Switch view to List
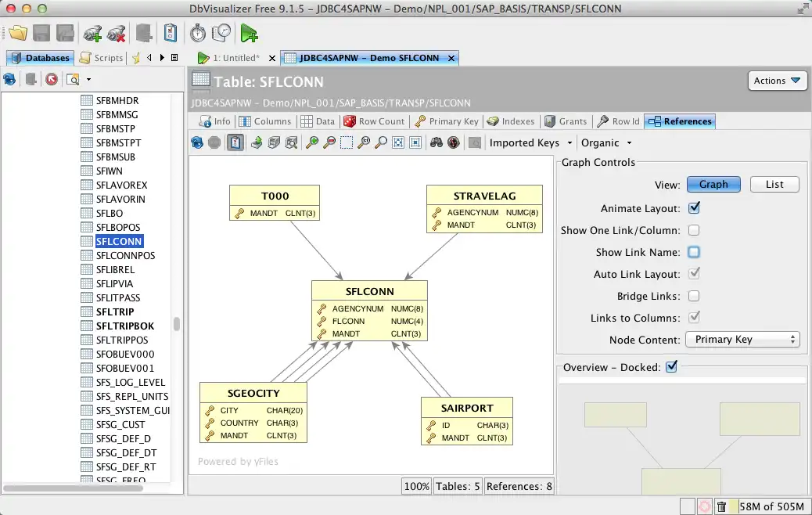The image size is (812, 515). 774,185
